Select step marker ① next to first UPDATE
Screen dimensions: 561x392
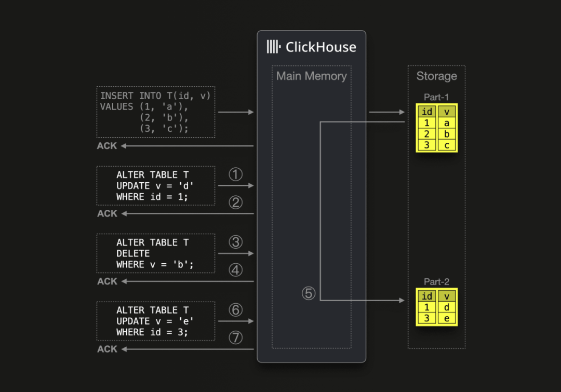tap(236, 174)
